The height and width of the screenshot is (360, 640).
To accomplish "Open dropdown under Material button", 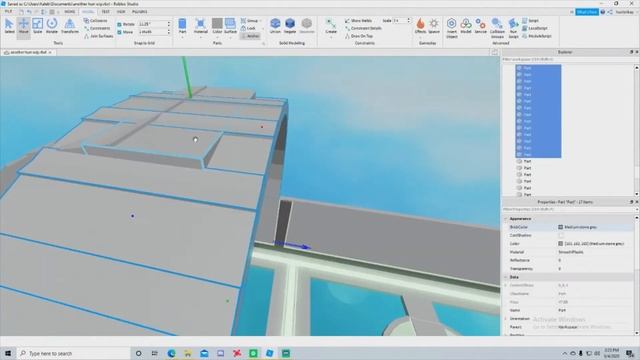I will pyautogui.click(x=200, y=37).
